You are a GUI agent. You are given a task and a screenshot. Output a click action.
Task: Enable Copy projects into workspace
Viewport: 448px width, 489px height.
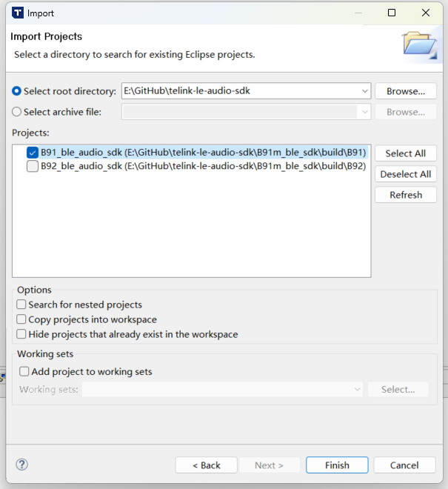[x=21, y=319]
